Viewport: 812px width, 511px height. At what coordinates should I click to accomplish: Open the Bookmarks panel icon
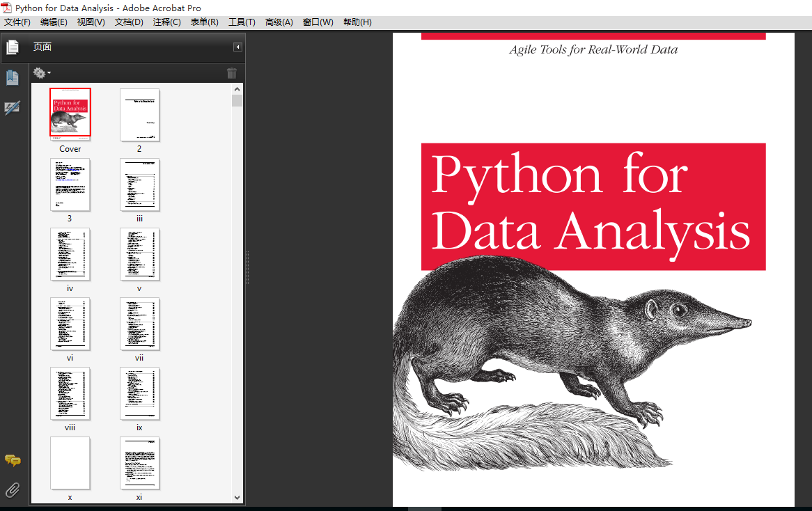(13, 78)
